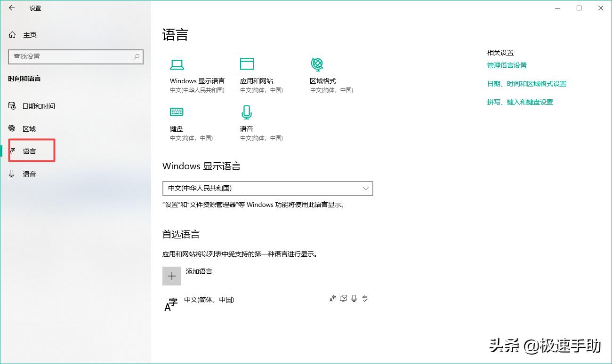The width and height of the screenshot is (612, 364).
Task: Expand the 中文(简体，中国) preferred language entry
Action: coord(209,300)
